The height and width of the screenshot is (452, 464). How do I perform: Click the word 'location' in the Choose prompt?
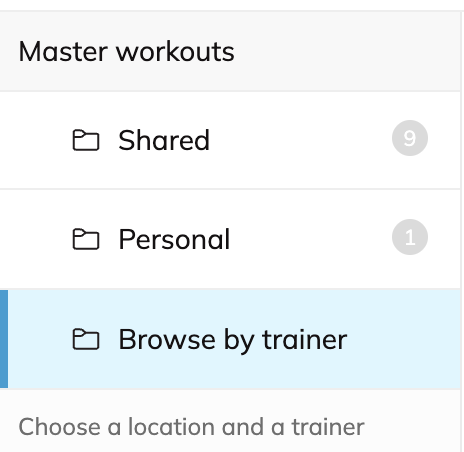172,427
